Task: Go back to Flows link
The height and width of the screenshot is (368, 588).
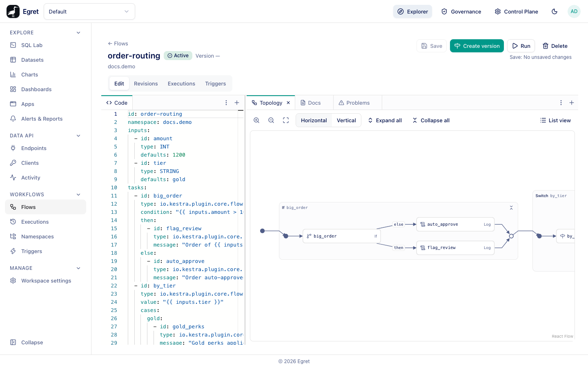Action: click(x=118, y=43)
